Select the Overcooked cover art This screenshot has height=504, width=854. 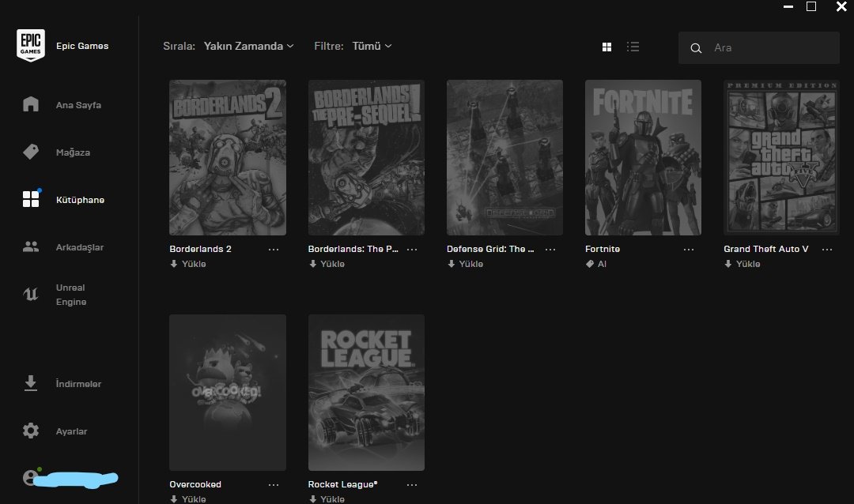[228, 393]
